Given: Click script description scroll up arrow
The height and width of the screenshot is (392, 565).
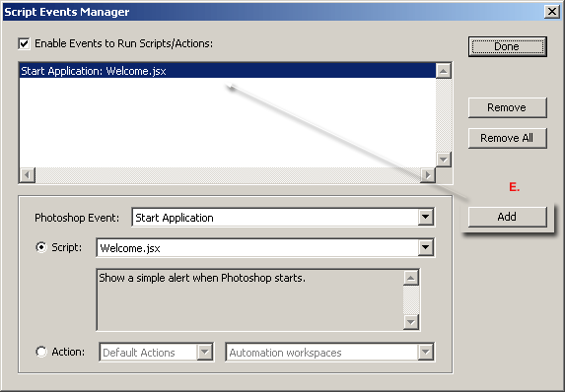Looking at the screenshot, I should pyautogui.click(x=411, y=278).
